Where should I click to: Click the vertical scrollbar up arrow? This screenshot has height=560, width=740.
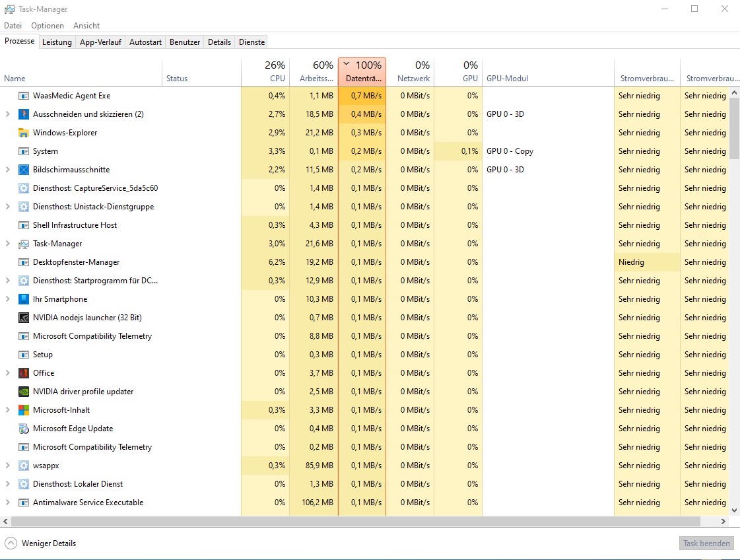click(x=734, y=93)
